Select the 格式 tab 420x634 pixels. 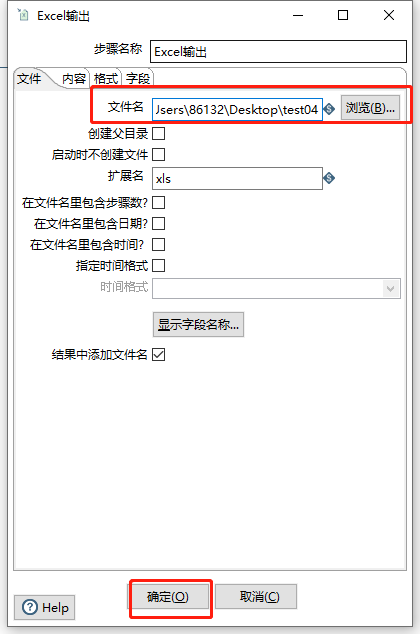(x=106, y=78)
